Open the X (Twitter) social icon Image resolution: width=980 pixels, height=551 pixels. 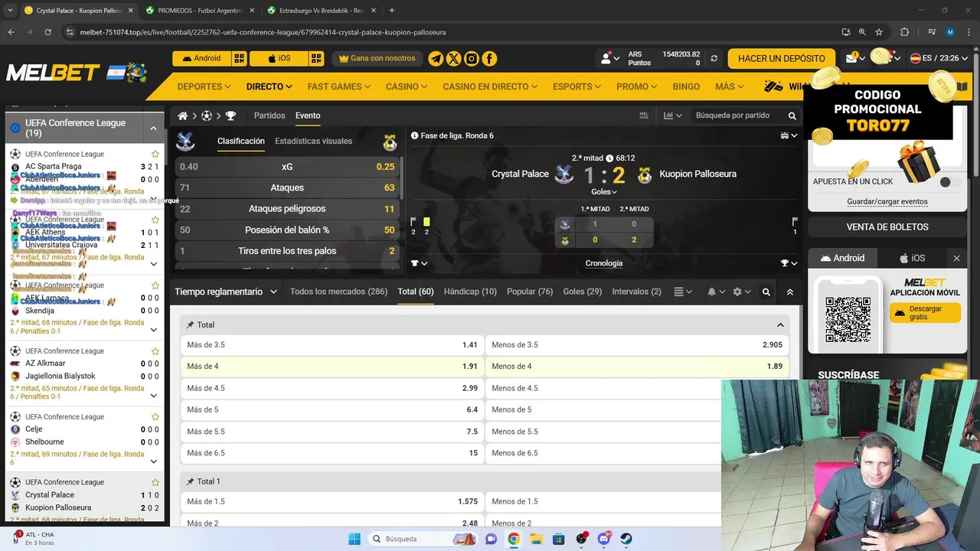(x=453, y=58)
